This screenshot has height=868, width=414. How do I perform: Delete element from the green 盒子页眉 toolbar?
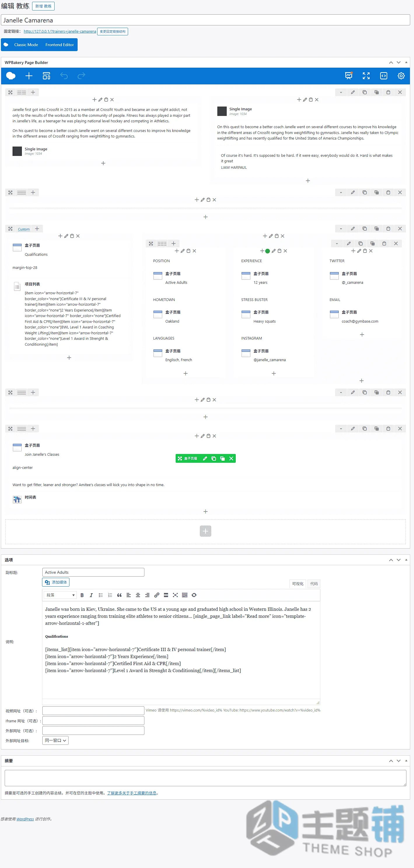[231, 458]
